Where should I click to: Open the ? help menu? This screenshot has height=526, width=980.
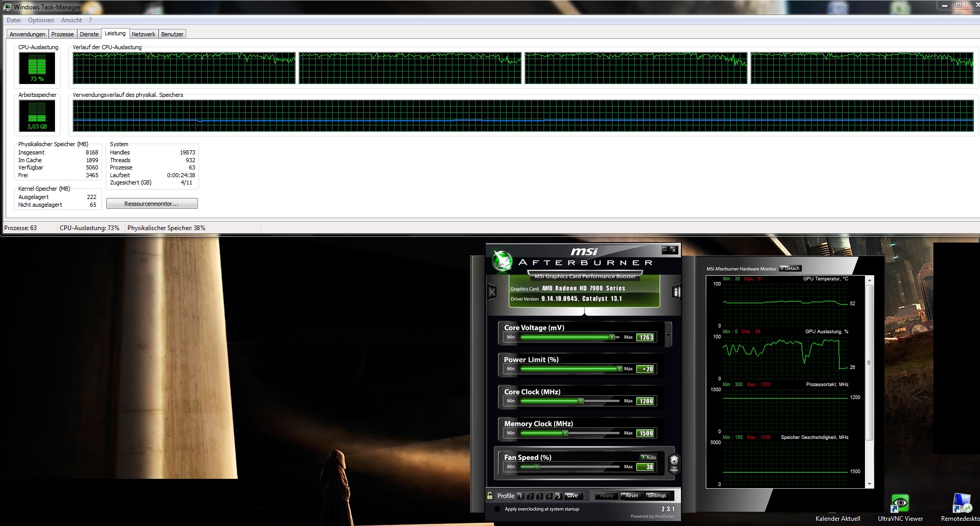pyautogui.click(x=90, y=20)
